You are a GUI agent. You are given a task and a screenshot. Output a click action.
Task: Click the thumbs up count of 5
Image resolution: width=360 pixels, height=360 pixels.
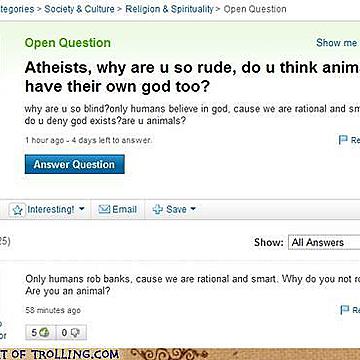click(x=34, y=333)
